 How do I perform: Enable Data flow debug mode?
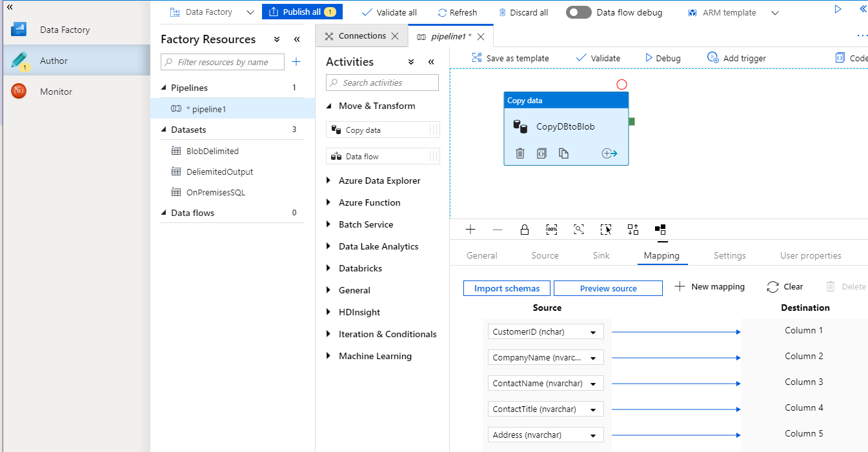578,12
